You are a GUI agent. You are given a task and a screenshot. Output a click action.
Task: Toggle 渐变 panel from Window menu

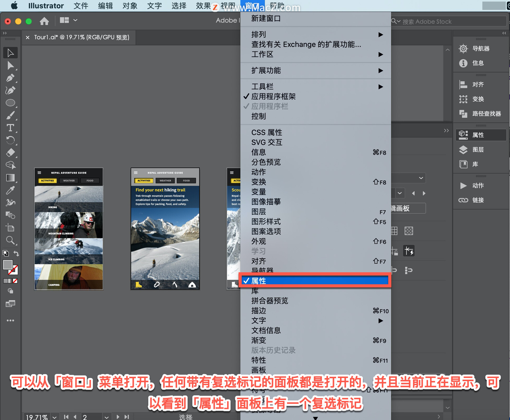[315, 340]
